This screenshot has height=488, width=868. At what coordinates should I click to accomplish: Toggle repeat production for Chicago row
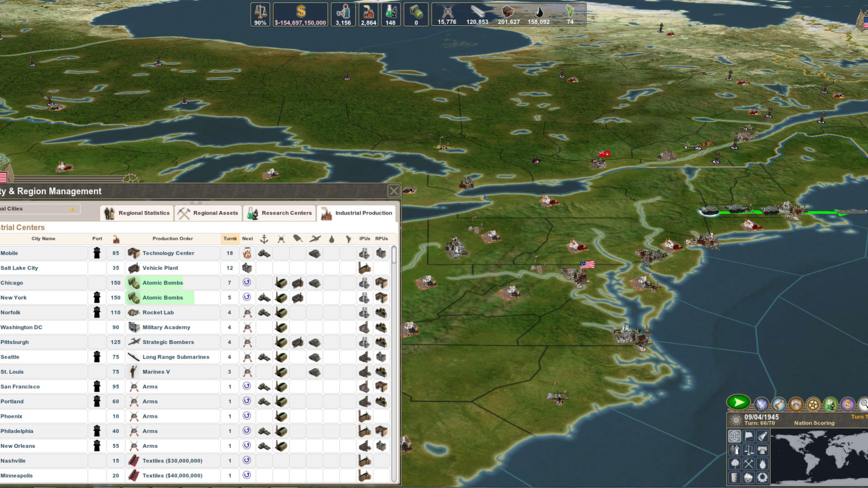tap(247, 282)
